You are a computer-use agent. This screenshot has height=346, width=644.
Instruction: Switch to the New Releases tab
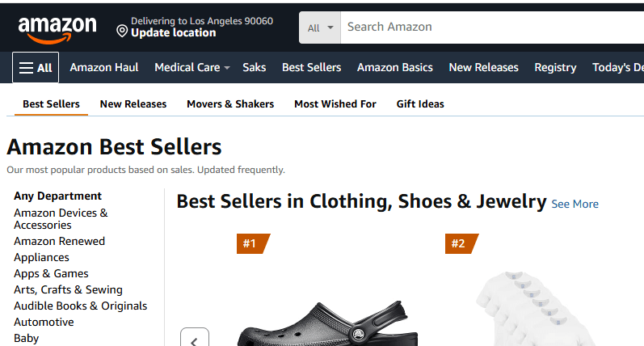click(133, 104)
